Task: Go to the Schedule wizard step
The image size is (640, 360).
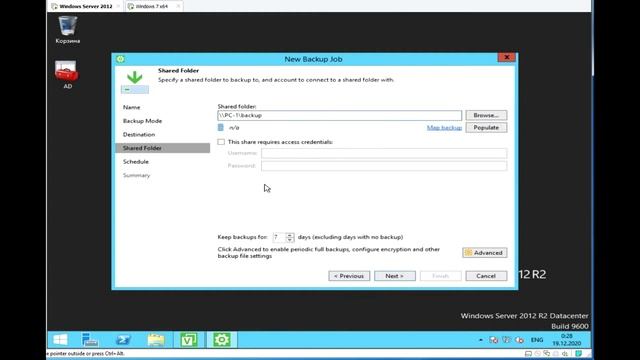Action: click(136, 162)
